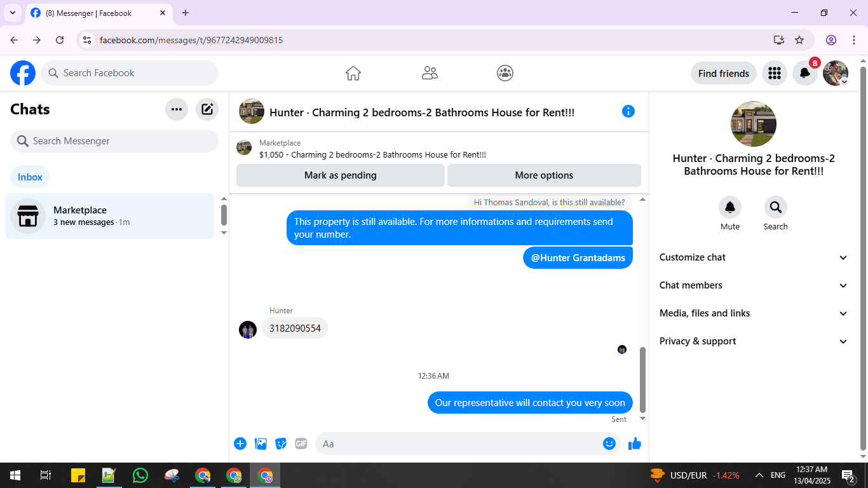The image size is (868, 488).
Task: Click the Find friends button
Action: pyautogui.click(x=724, y=73)
